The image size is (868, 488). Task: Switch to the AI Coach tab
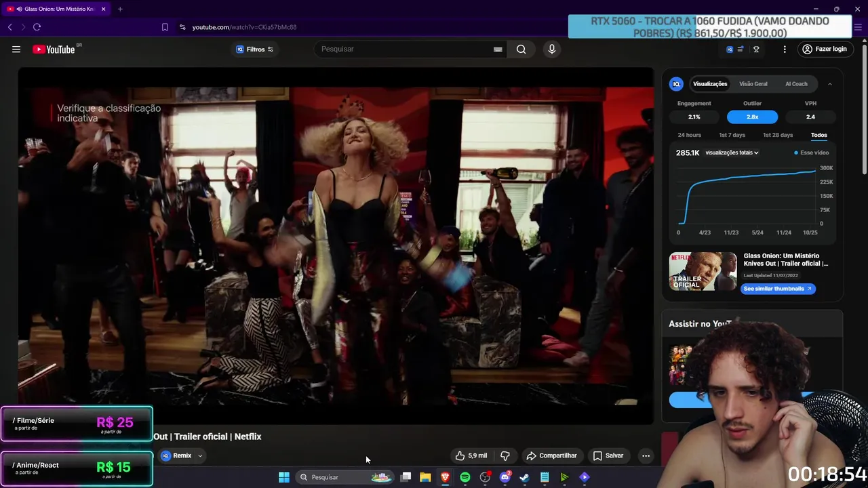796,84
